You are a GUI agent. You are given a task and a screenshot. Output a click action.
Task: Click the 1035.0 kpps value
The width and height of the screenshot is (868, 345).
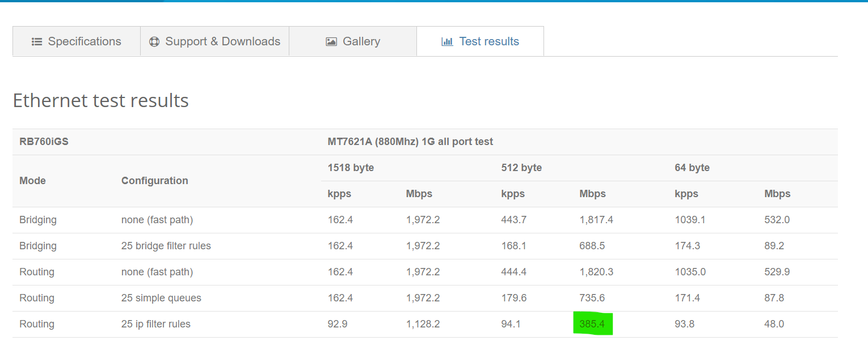tap(690, 272)
